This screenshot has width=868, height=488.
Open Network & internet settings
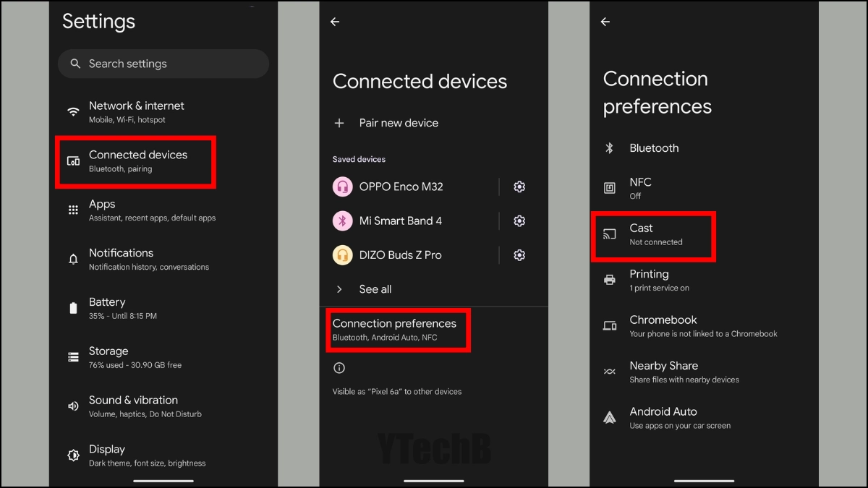tap(163, 112)
